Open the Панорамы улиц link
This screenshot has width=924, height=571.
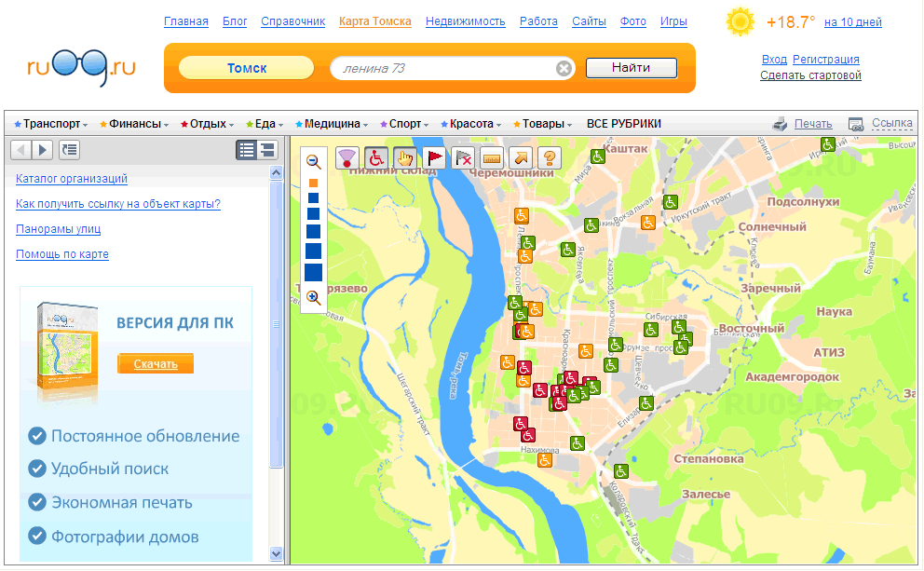(x=58, y=229)
